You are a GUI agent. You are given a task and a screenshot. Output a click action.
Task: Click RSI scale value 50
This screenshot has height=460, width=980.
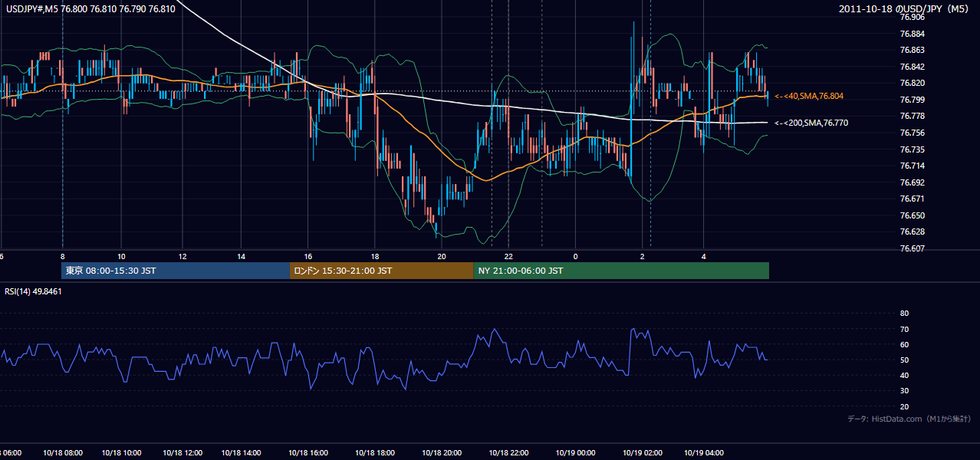tap(904, 360)
